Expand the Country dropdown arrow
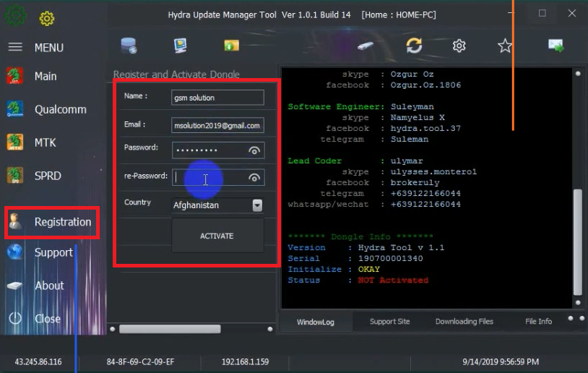 pyautogui.click(x=257, y=205)
